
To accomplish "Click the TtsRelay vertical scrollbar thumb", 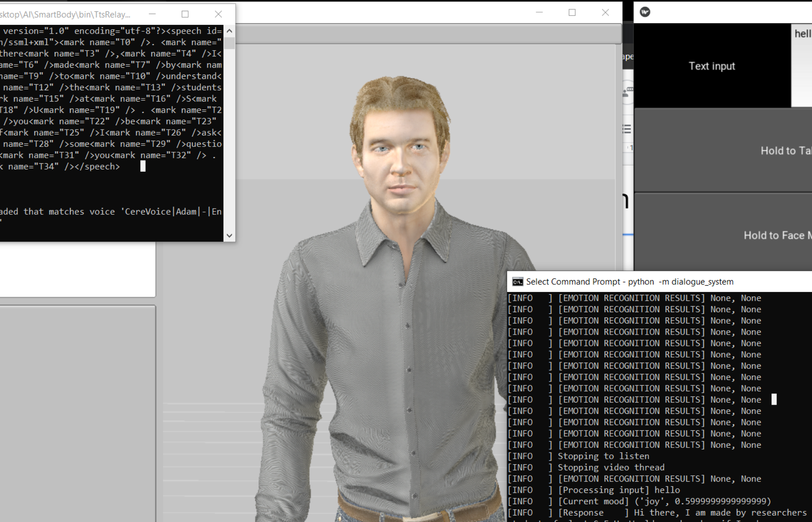I will click(x=229, y=43).
